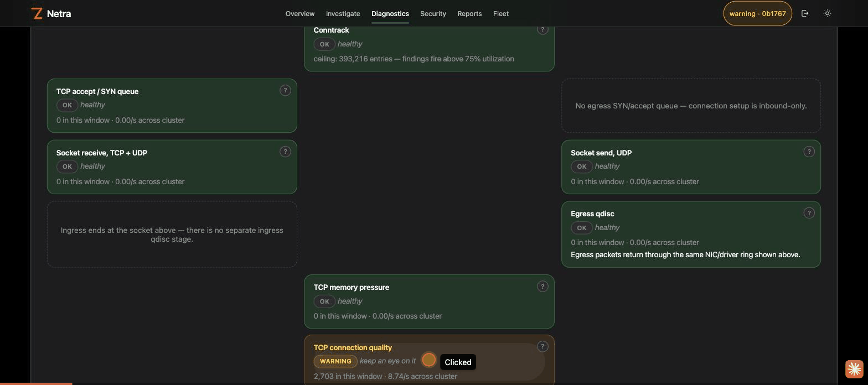Click 'Egress packets return through the same NIC' note
The height and width of the screenshot is (385, 868).
click(685, 254)
